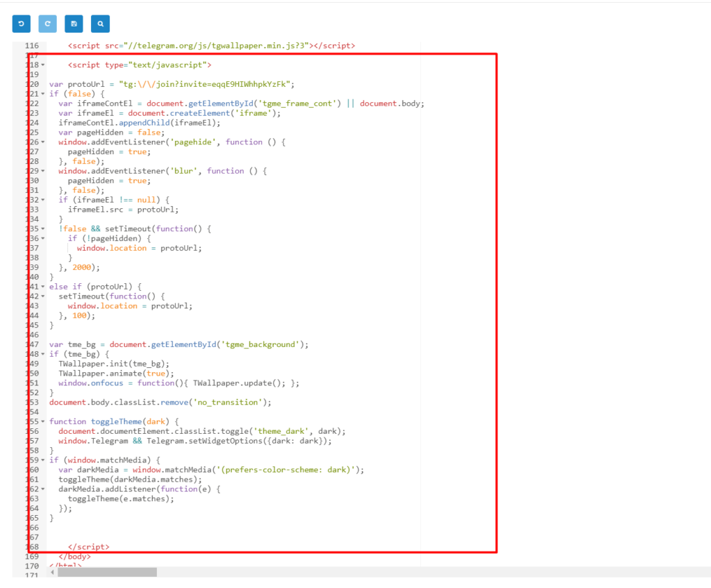Click the tgwallpaper.min.js script src line
Image resolution: width=711 pixels, height=588 pixels.
[x=211, y=46]
